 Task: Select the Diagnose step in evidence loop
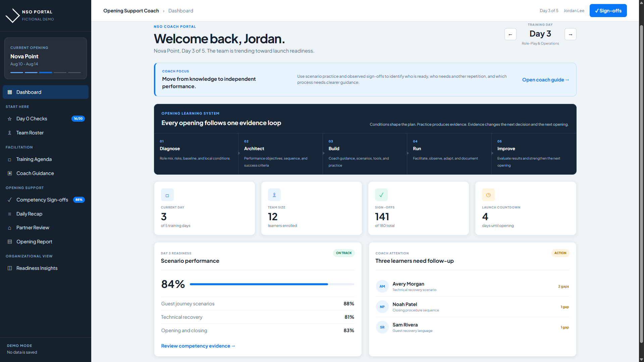[196, 154]
